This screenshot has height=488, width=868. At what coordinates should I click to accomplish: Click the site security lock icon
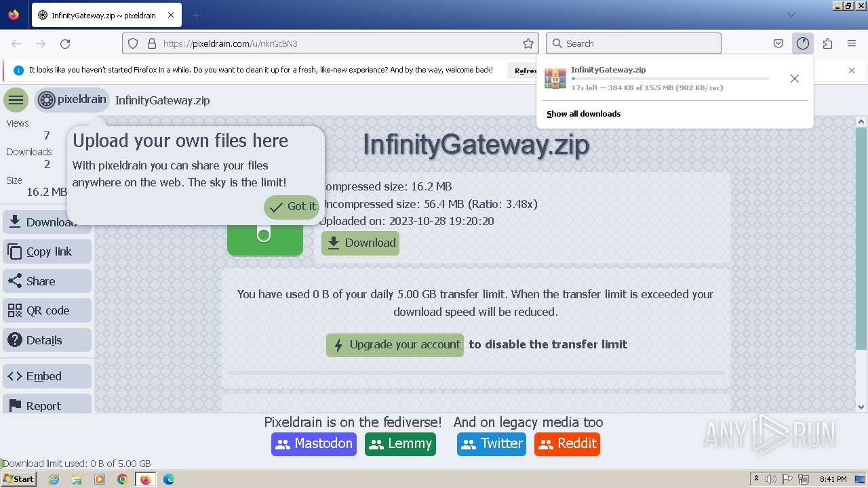click(x=152, y=43)
